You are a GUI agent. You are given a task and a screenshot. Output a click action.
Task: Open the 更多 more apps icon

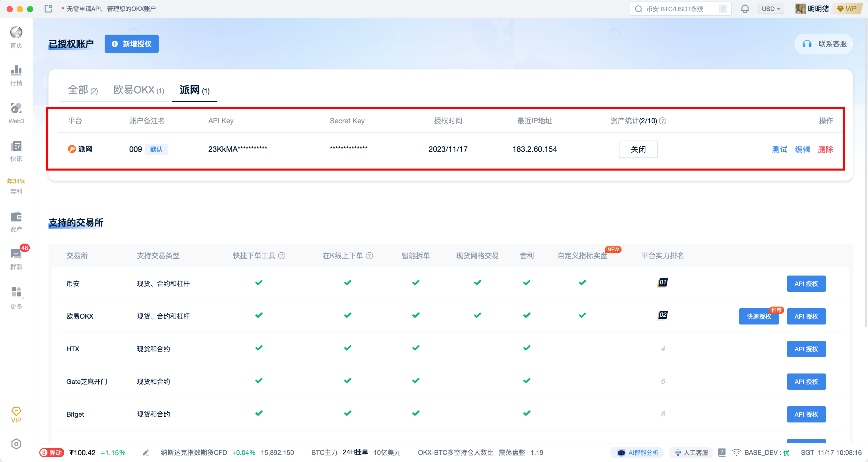pyautogui.click(x=16, y=298)
